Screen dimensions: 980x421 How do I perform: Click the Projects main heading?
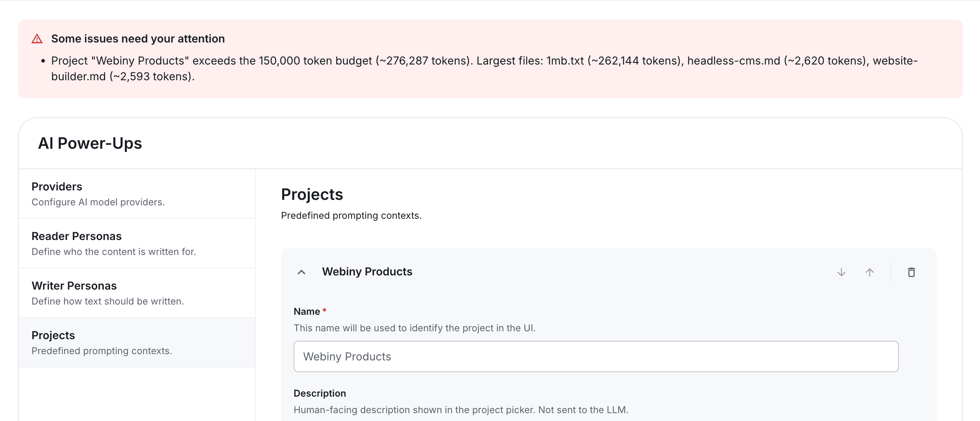[312, 194]
